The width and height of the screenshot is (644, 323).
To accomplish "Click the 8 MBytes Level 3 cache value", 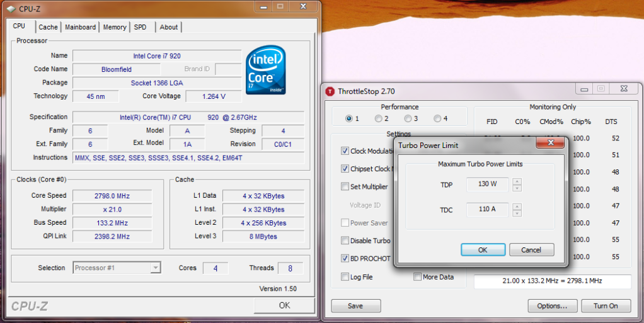I will pyautogui.click(x=263, y=236).
